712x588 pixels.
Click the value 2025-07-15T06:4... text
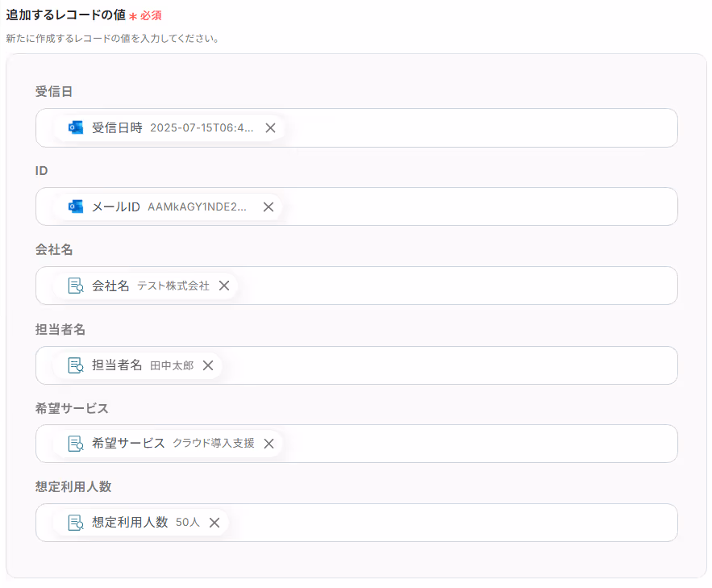[x=202, y=128]
